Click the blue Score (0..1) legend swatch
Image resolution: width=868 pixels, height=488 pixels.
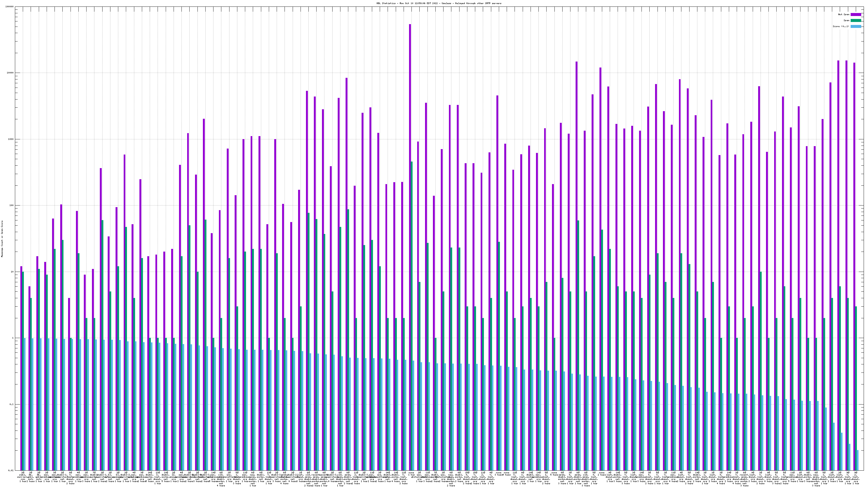point(856,26)
